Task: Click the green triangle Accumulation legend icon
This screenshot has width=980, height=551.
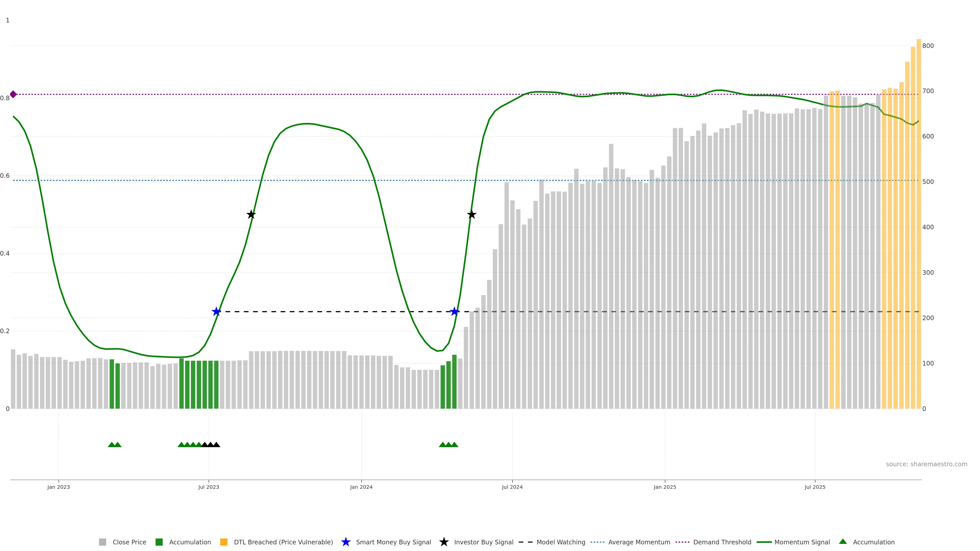Action: coord(843,542)
